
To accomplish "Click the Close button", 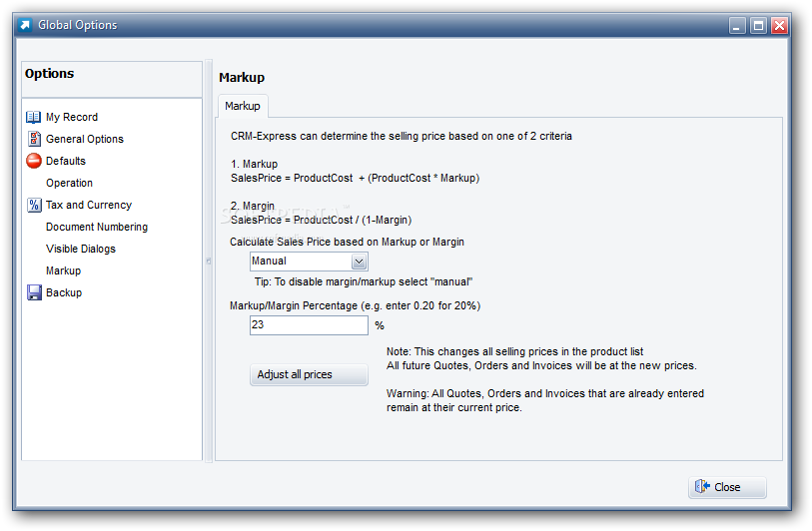I will (x=727, y=487).
